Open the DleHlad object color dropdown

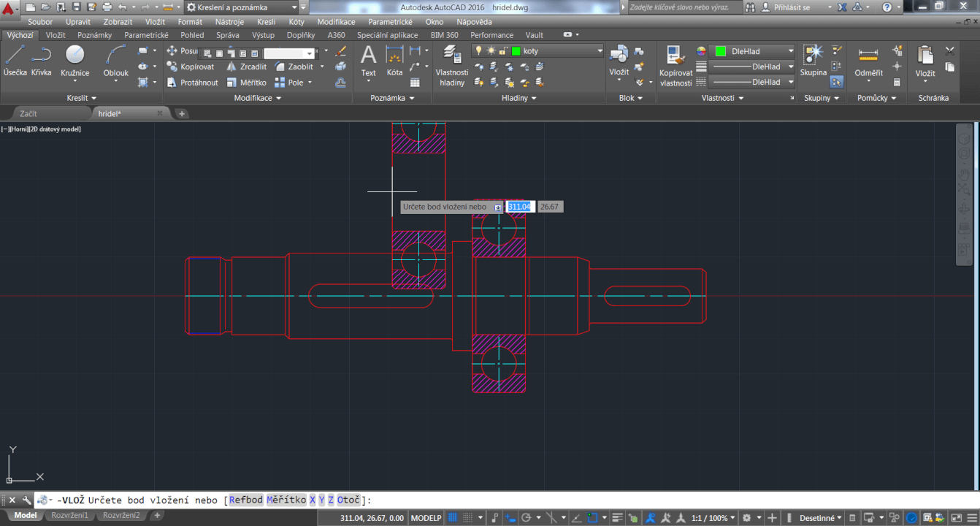pyautogui.click(x=791, y=51)
